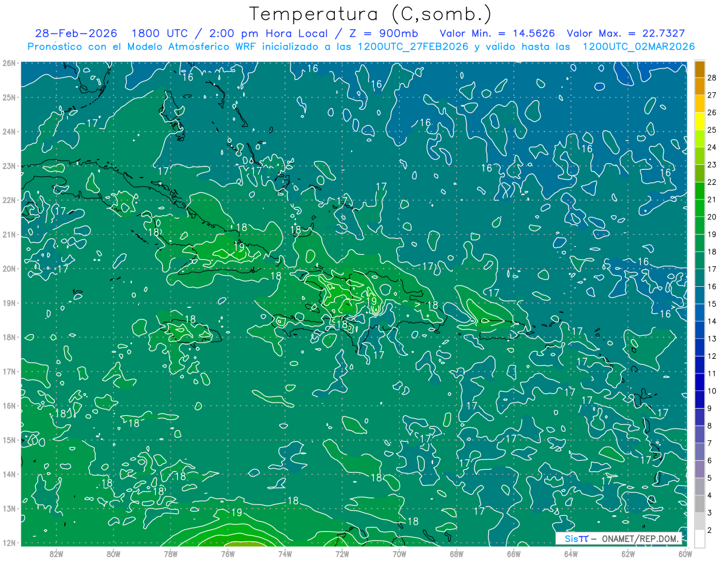Click the '13N' latitude label
Viewport: 728px width, 562px height.
pos(8,508)
